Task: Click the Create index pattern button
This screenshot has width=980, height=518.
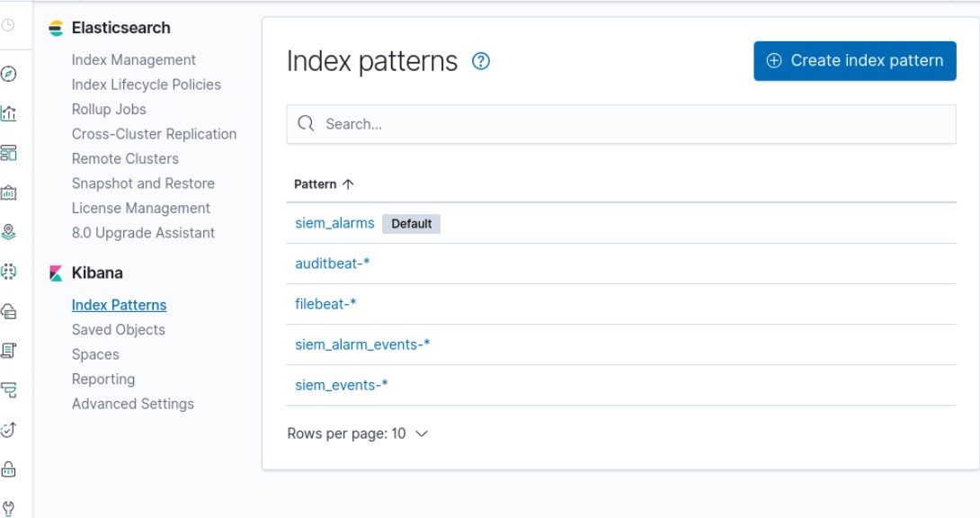Action: [x=854, y=60]
